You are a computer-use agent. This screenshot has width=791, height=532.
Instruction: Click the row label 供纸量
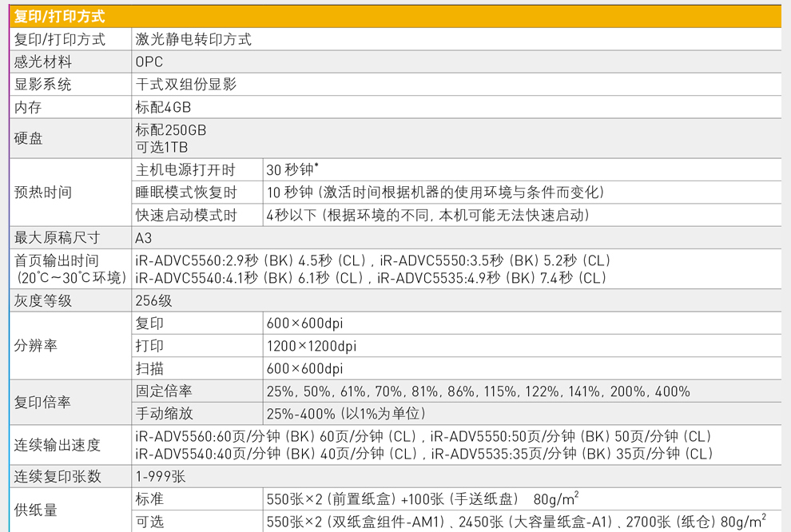point(35,510)
